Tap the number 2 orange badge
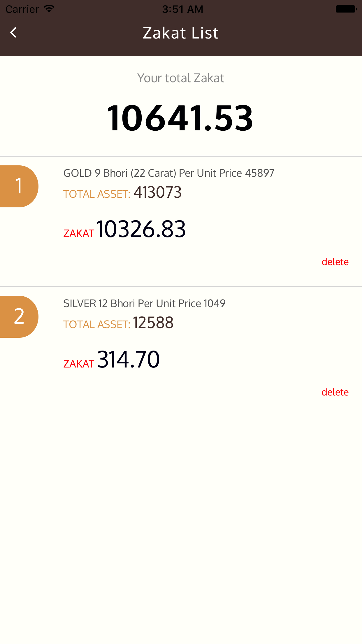The height and width of the screenshot is (644, 362). pyautogui.click(x=19, y=317)
